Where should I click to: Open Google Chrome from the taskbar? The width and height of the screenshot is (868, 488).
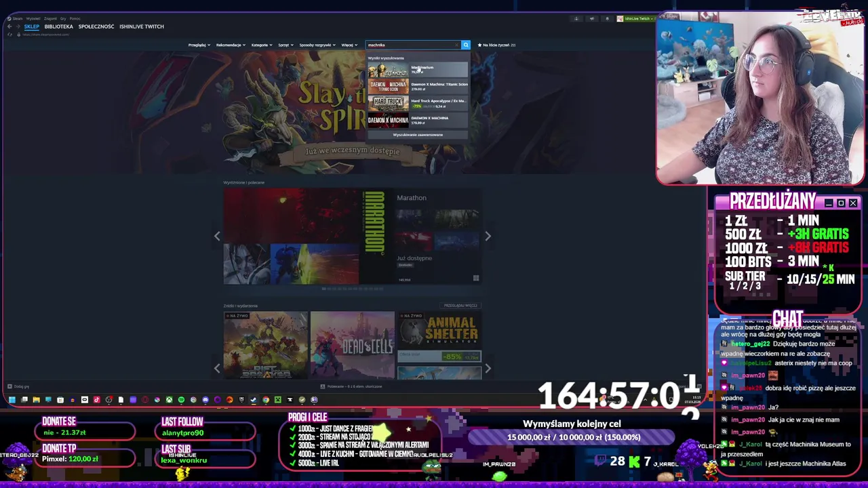(x=266, y=400)
